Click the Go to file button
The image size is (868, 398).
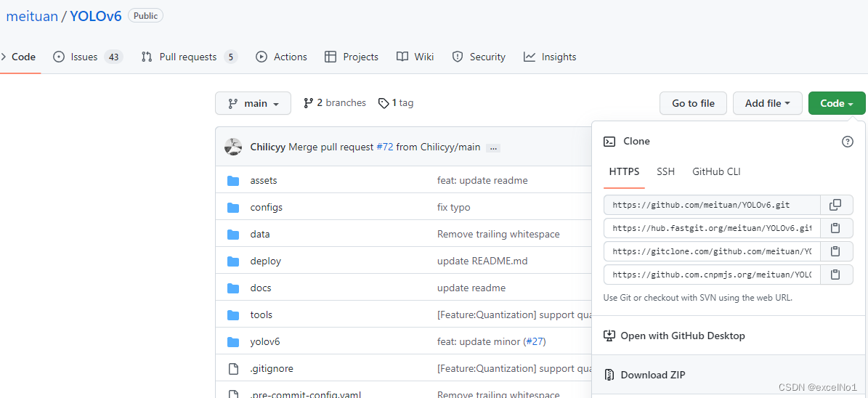[x=693, y=103]
